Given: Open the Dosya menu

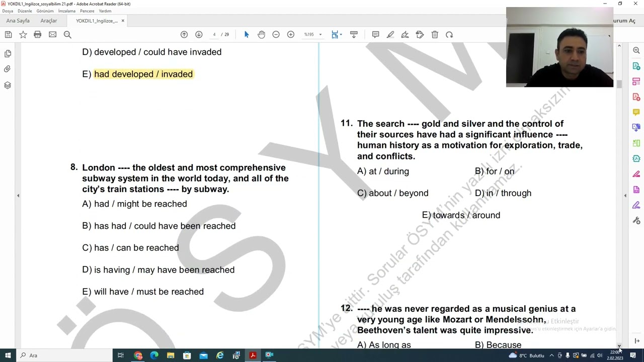Looking at the screenshot, I should point(8,11).
